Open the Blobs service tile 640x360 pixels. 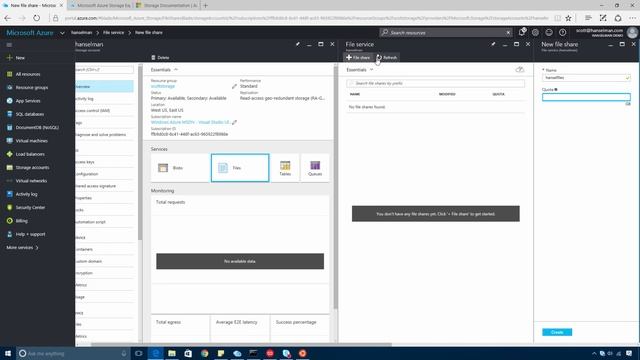pos(180,168)
